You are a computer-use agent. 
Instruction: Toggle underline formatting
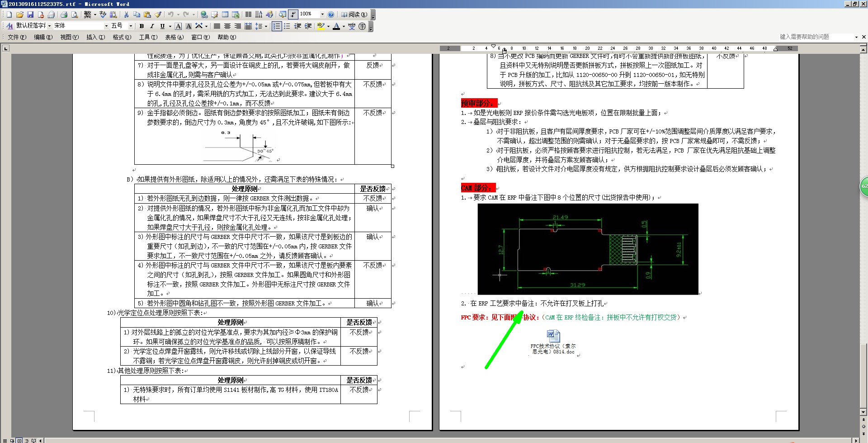point(162,26)
